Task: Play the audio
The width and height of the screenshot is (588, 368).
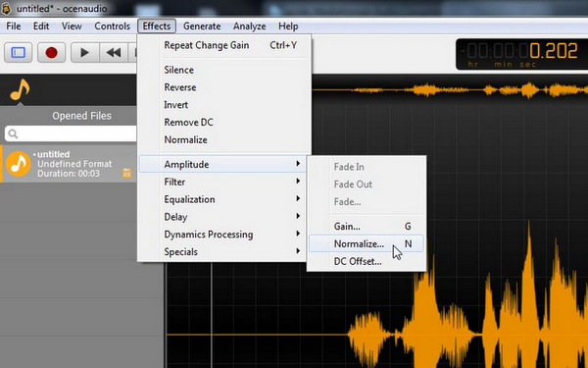Action: (x=84, y=53)
